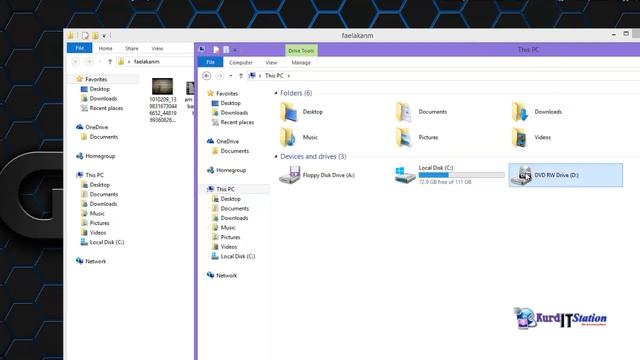The image size is (640, 360).
Task: Select Music under This PC in front sidebar
Action: coord(223,228)
